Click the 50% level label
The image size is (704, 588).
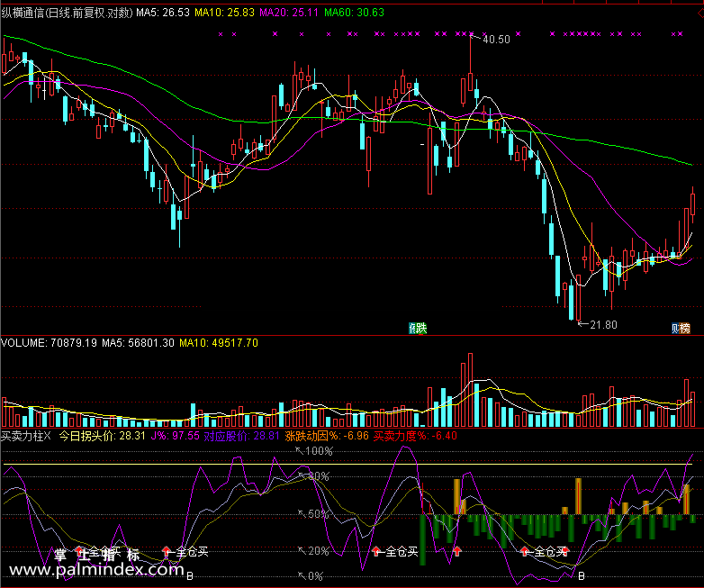click(320, 514)
